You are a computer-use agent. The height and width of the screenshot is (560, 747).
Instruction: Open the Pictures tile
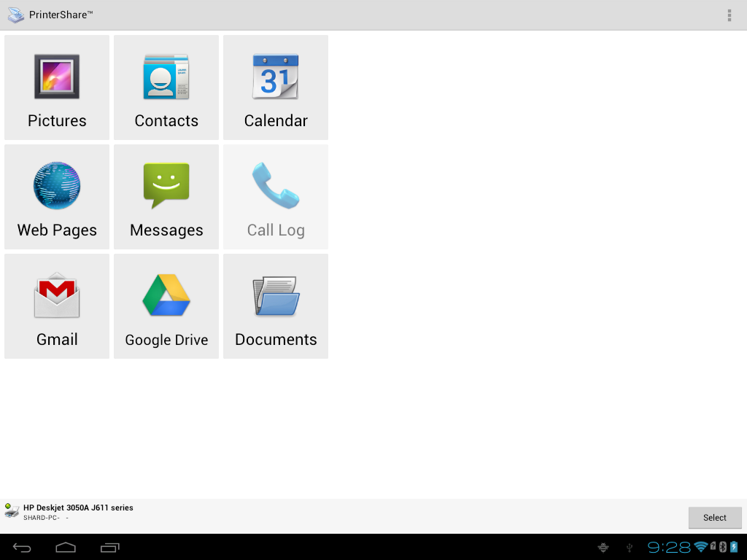pos(57,87)
